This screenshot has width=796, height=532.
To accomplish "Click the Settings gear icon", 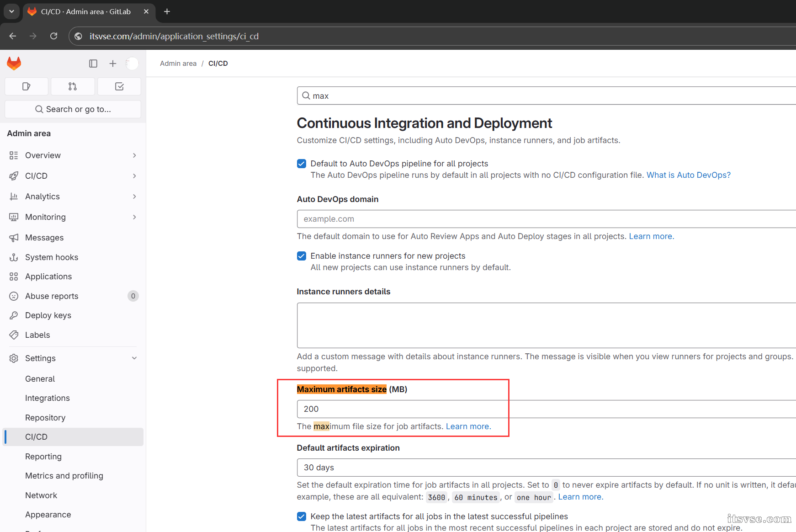I will [x=14, y=358].
